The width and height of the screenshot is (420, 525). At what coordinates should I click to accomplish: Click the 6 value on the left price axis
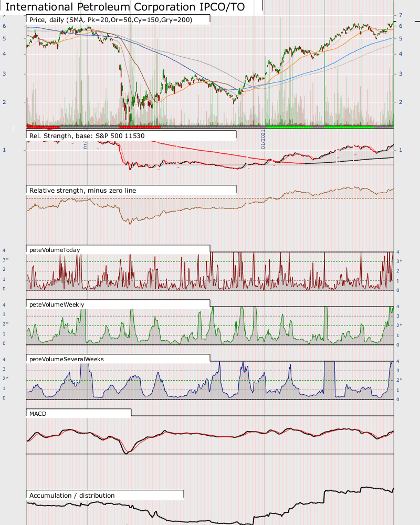(4, 26)
